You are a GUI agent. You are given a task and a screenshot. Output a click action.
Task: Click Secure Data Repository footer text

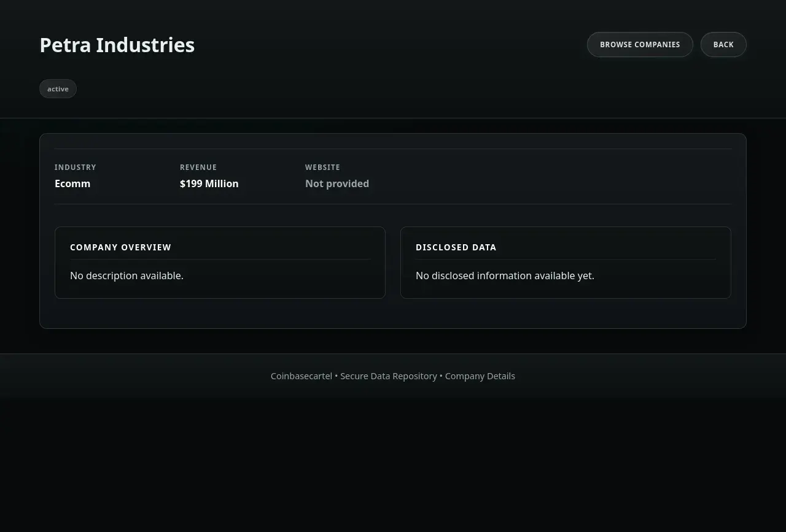(x=389, y=376)
